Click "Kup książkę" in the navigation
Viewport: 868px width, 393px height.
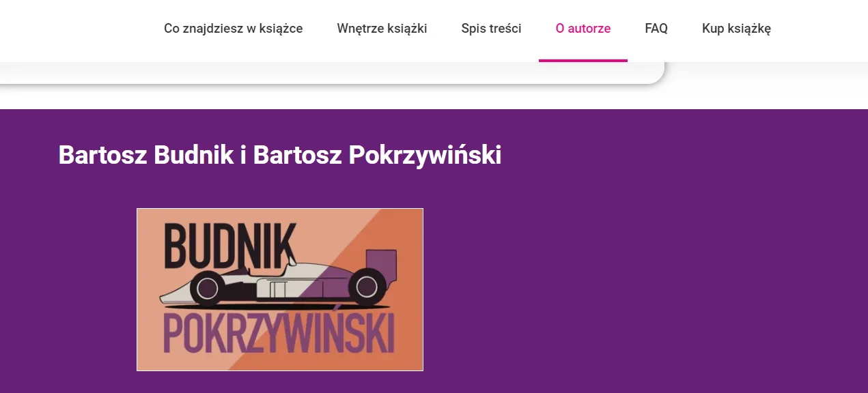pos(736,29)
